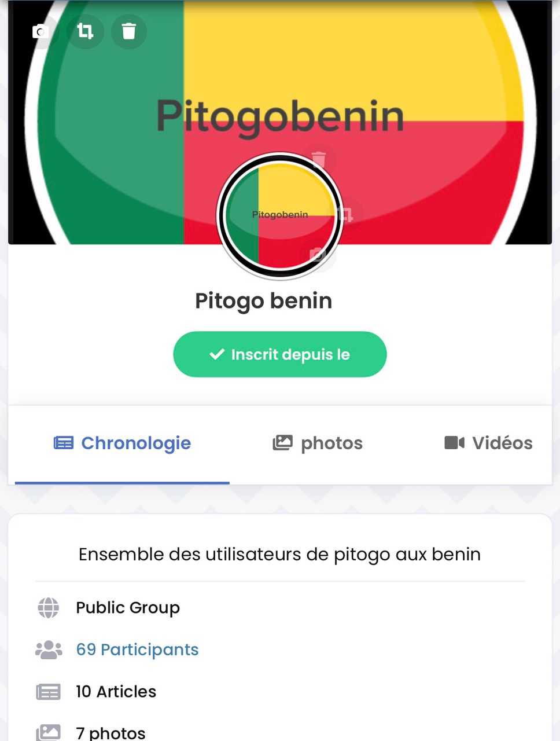Image resolution: width=560 pixels, height=741 pixels.
Task: Click the 10 Articles count
Action: pyautogui.click(x=116, y=692)
